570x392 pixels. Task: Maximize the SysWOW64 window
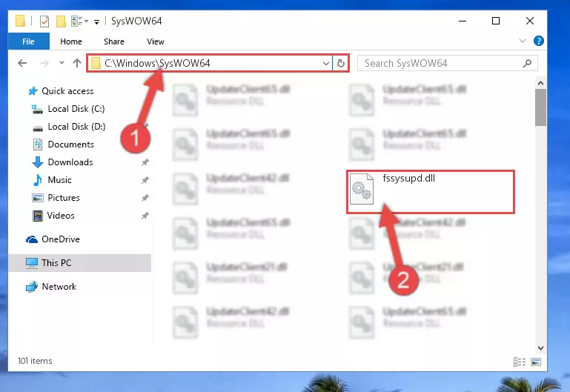[x=495, y=21]
